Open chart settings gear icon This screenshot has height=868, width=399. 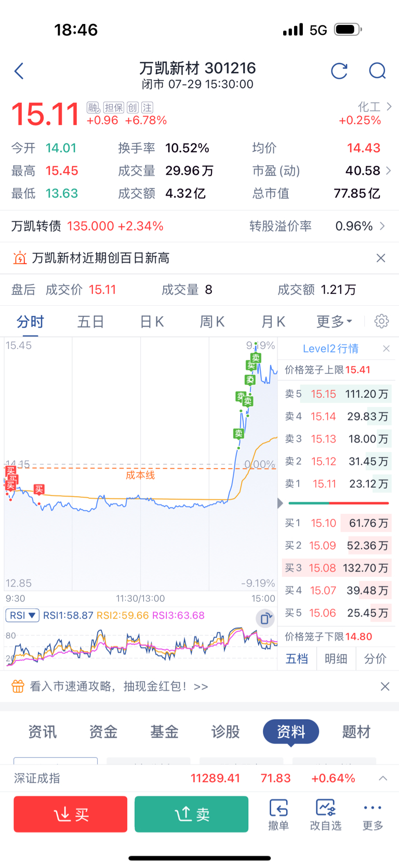coord(381,321)
